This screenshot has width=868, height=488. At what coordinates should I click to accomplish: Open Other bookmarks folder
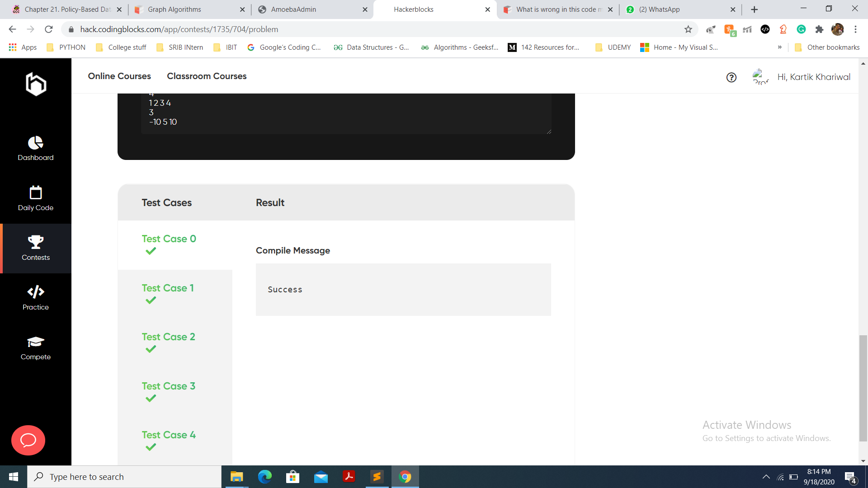coord(827,47)
